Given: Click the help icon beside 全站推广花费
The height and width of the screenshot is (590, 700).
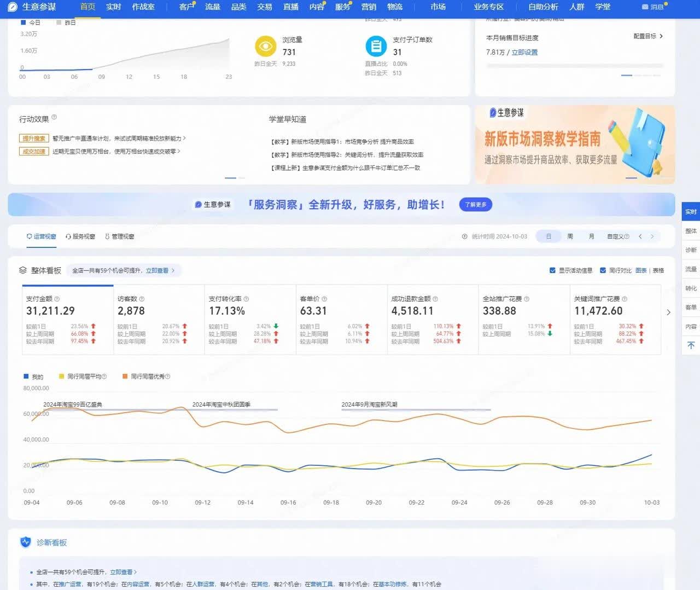Looking at the screenshot, I should pyautogui.click(x=527, y=299).
